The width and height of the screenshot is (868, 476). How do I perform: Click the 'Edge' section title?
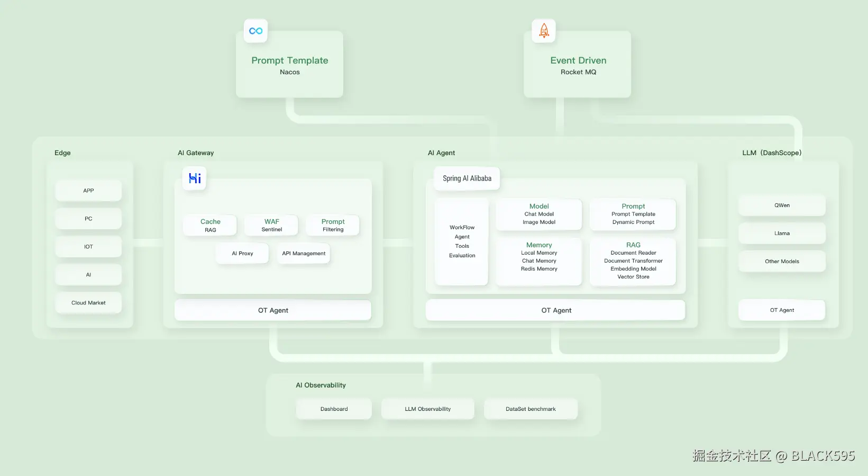pyautogui.click(x=62, y=153)
